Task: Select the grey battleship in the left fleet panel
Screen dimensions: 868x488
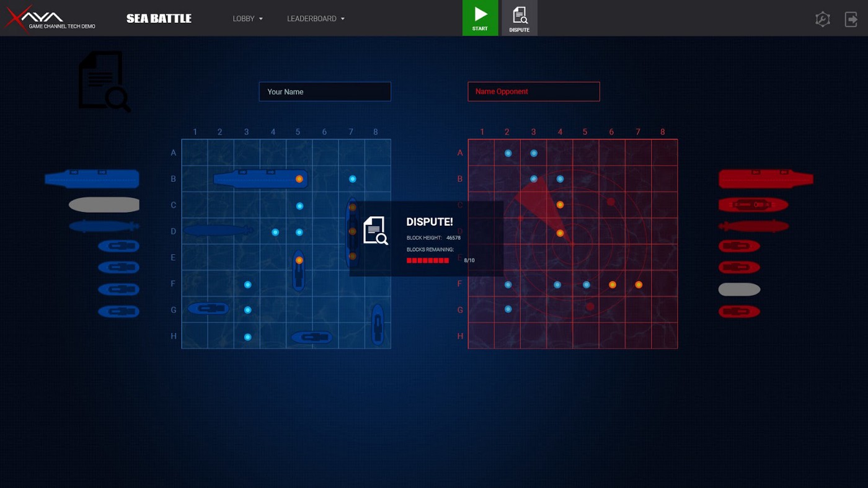Action: (104, 205)
